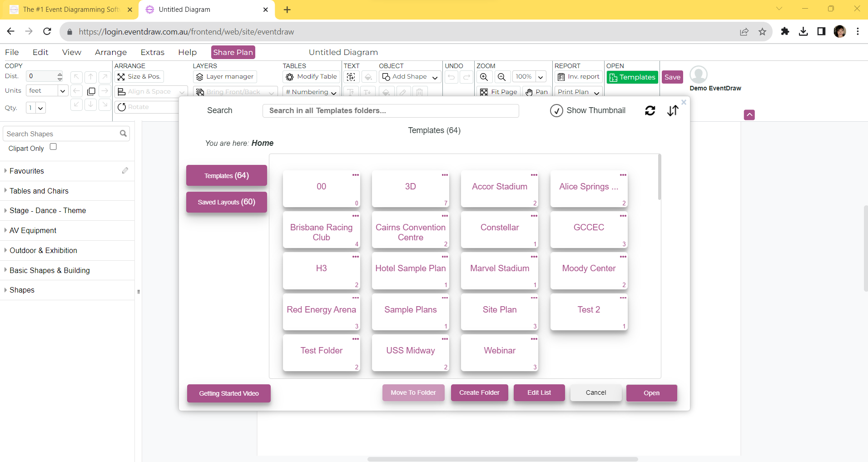Open the Extras menu
The height and width of the screenshot is (462, 868).
click(x=153, y=52)
